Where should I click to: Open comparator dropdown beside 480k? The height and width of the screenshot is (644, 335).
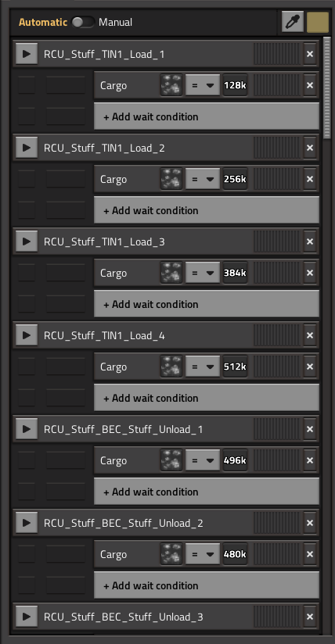tap(203, 554)
